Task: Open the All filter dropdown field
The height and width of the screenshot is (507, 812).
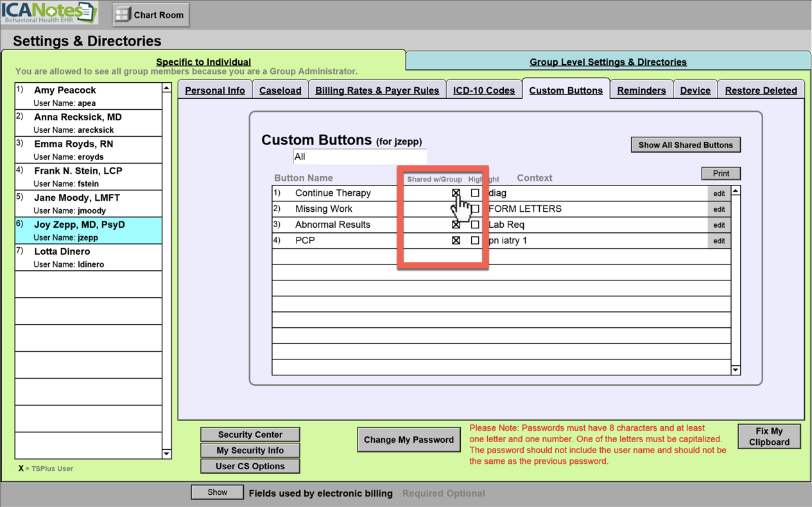Action: (359, 157)
